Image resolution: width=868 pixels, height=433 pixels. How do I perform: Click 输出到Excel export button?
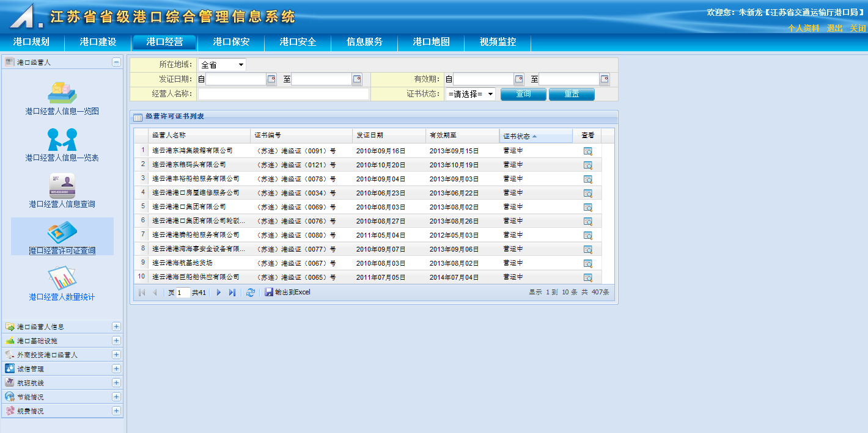point(288,293)
